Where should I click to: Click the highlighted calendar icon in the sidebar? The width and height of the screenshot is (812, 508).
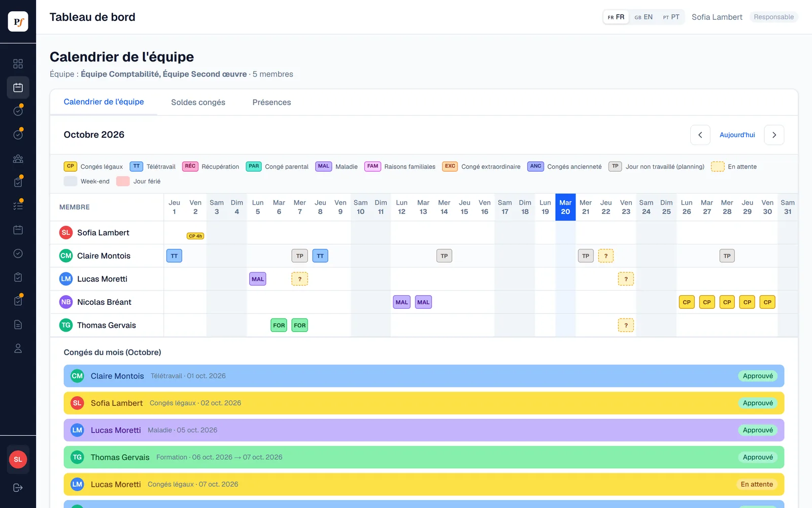pyautogui.click(x=18, y=87)
